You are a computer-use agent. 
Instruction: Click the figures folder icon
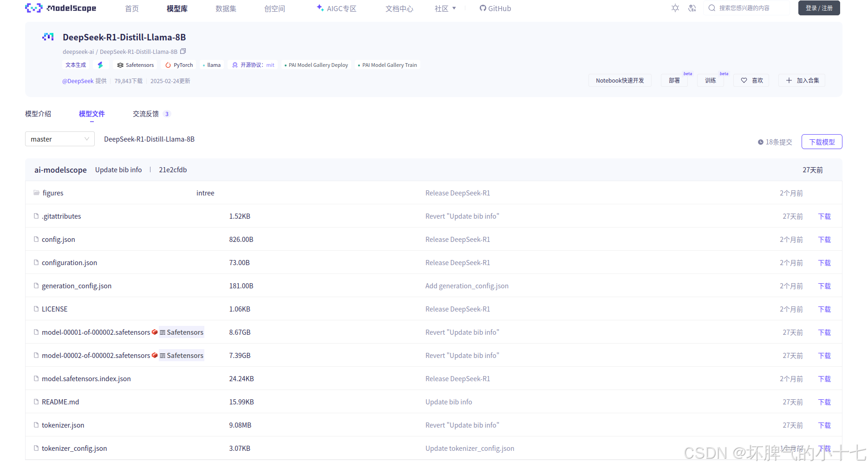click(x=36, y=193)
